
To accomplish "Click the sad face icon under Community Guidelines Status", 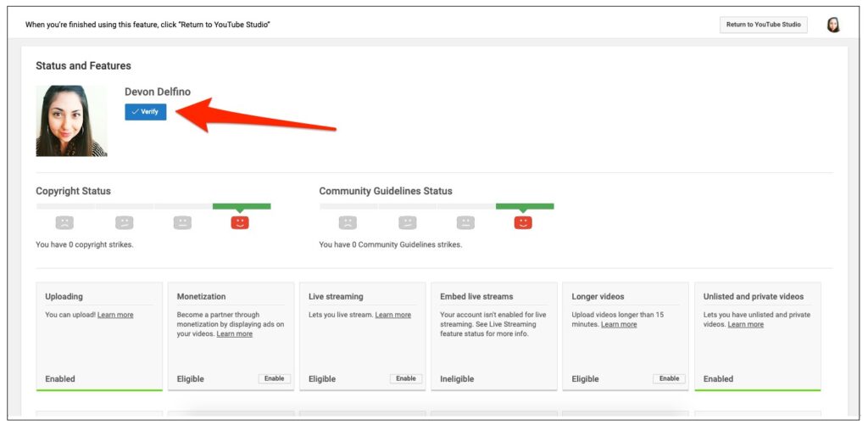I will click(x=348, y=222).
